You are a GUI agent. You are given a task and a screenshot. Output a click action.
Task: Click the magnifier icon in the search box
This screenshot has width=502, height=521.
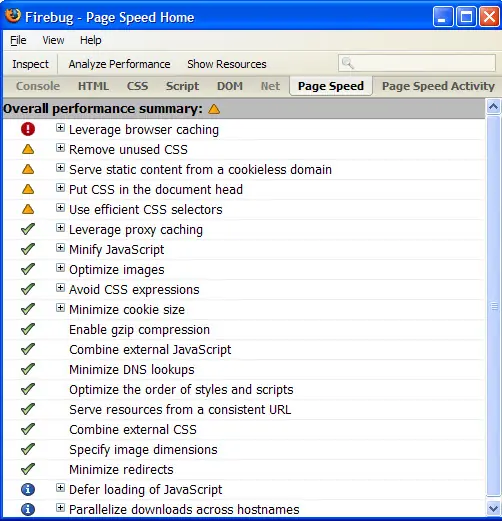click(348, 63)
